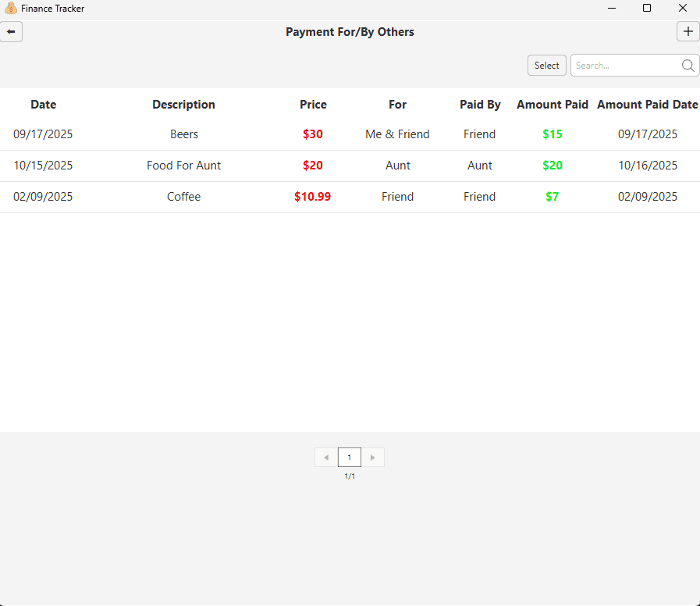The width and height of the screenshot is (700, 606).
Task: Click the back arrow button
Action: click(11, 32)
